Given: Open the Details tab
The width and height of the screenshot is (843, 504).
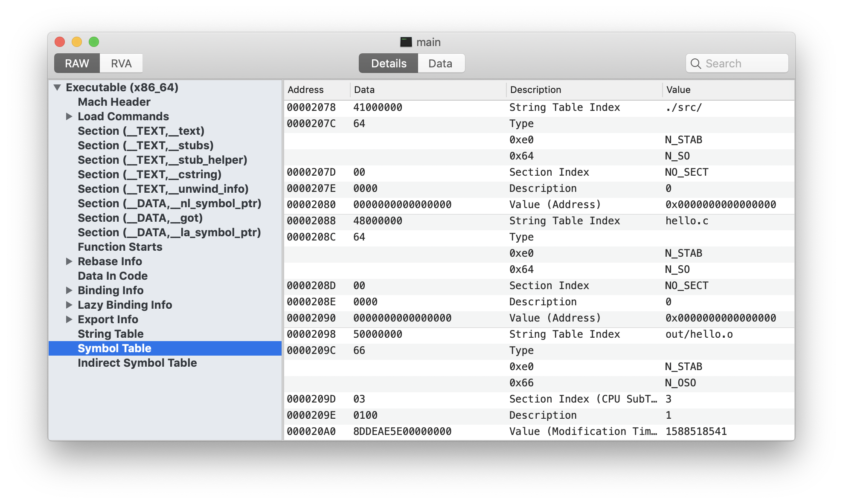Looking at the screenshot, I should [x=388, y=64].
